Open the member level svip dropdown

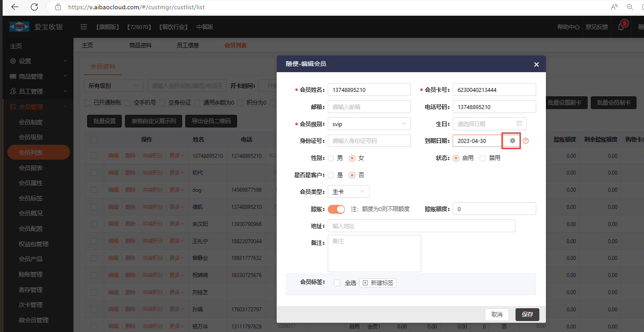click(x=369, y=124)
